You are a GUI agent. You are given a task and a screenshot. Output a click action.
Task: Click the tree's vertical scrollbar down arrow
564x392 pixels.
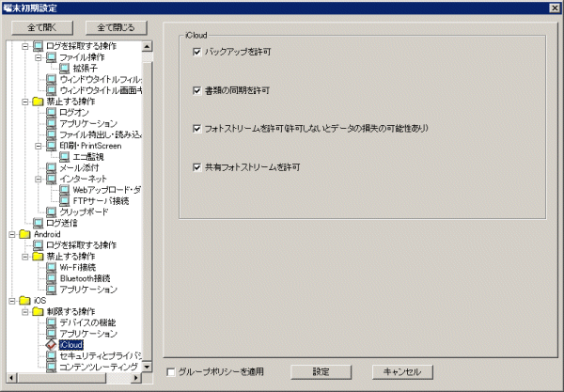click(147, 366)
